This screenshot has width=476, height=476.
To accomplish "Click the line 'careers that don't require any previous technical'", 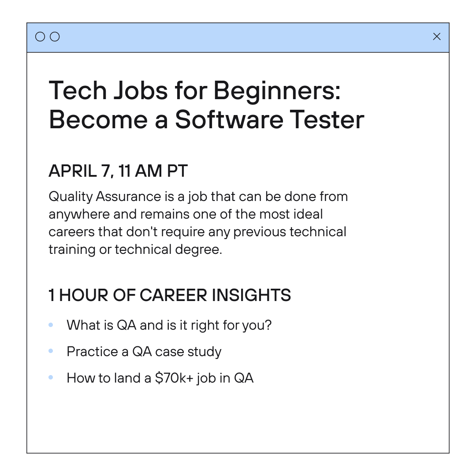I will coord(197,232).
